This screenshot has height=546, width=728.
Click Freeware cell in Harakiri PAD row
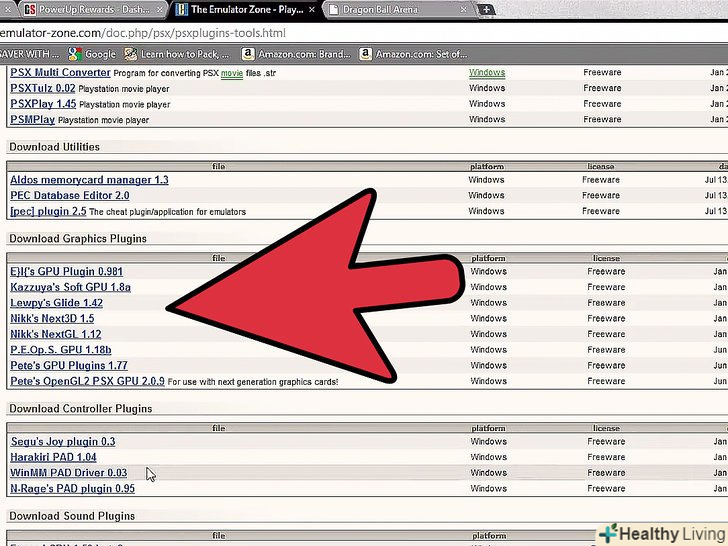[x=606, y=457]
